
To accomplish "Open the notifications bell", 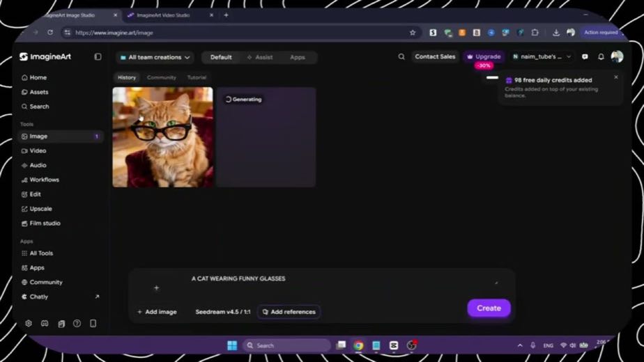I will pyautogui.click(x=601, y=56).
